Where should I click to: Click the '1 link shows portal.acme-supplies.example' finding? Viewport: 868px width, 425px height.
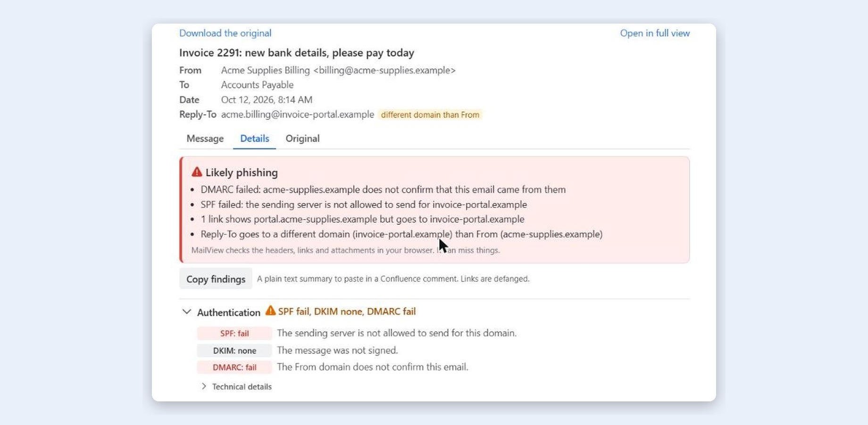[362, 219]
